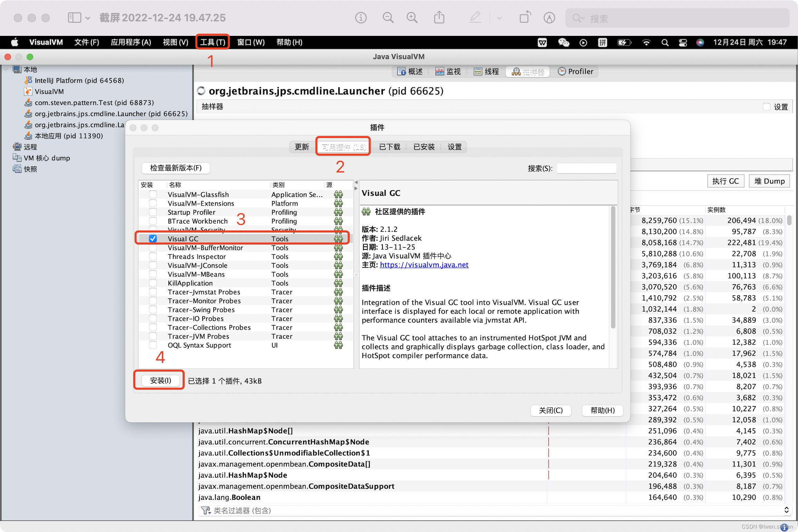Rotate the image with the rotate icon
798x532 pixels.
(525, 17)
